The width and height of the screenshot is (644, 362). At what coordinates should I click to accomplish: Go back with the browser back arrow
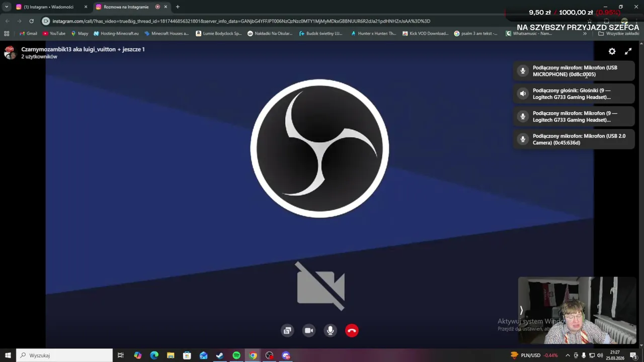7,21
